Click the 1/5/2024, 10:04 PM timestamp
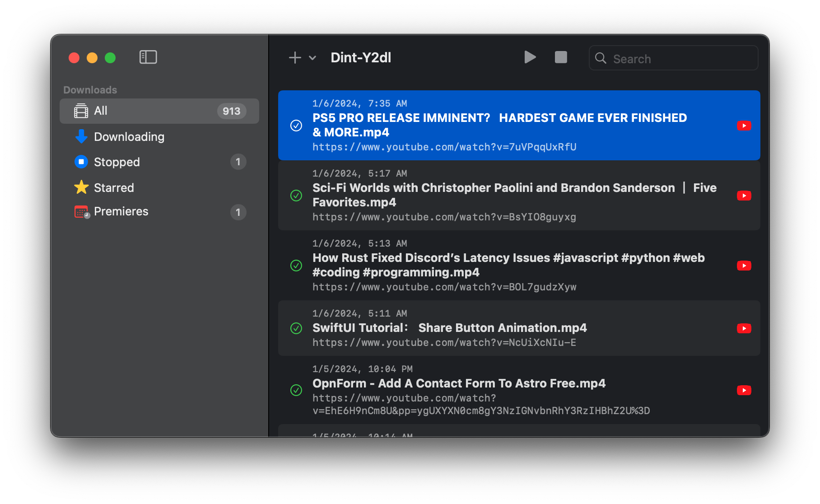The image size is (820, 504). coord(363,369)
